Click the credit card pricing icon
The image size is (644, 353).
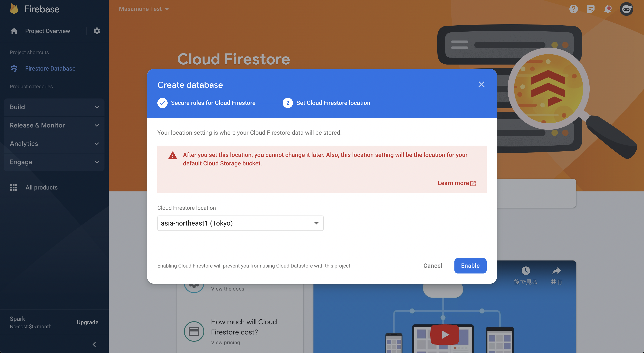[x=194, y=331]
